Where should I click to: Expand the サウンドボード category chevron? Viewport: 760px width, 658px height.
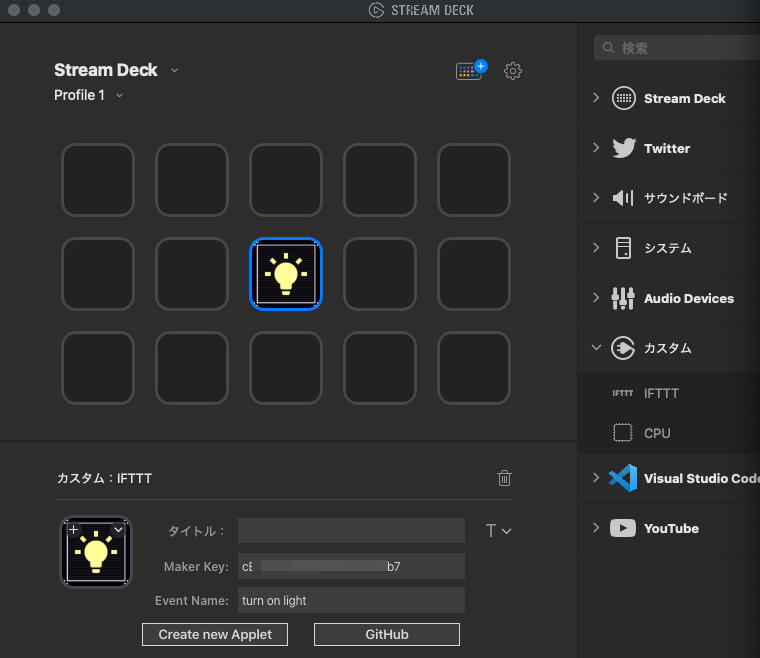[x=596, y=198]
